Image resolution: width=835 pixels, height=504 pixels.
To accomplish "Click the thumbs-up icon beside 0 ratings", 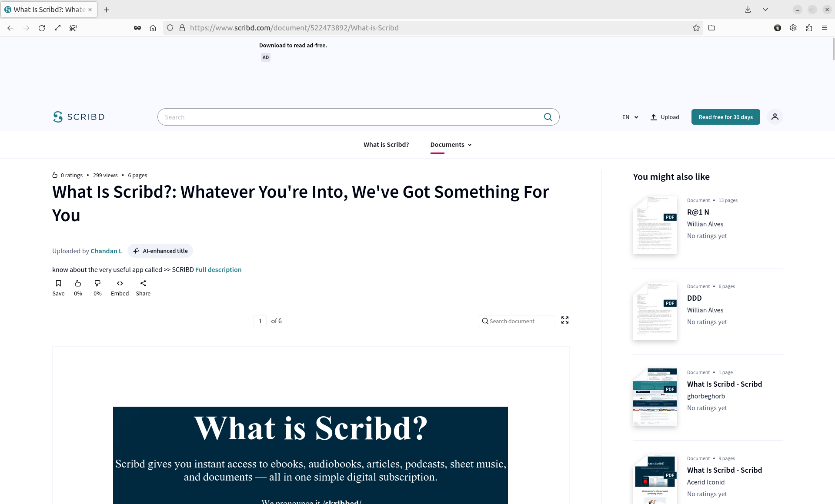I will tap(55, 175).
